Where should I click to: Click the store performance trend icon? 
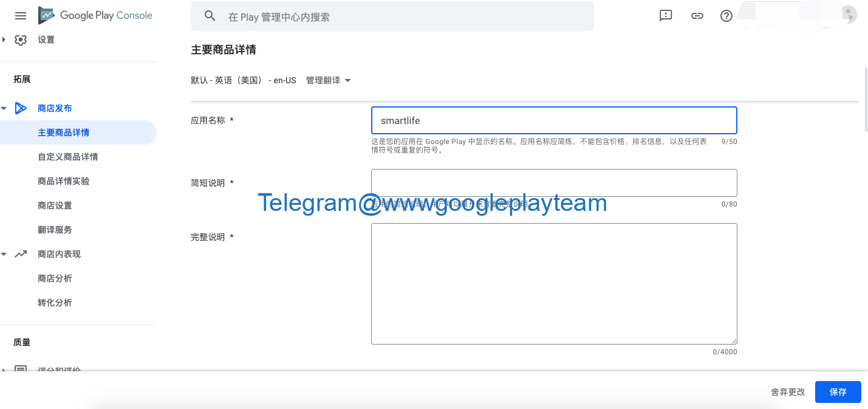(x=21, y=254)
